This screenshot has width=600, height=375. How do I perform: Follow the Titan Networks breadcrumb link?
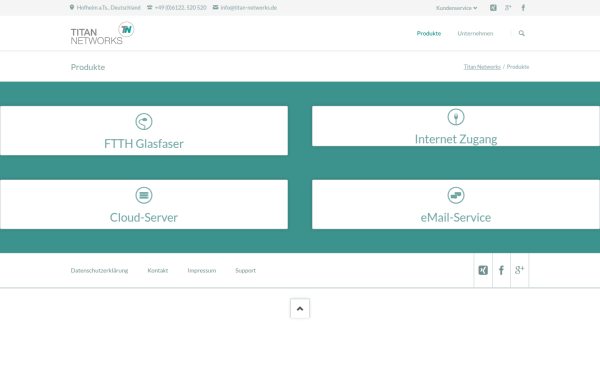point(482,67)
